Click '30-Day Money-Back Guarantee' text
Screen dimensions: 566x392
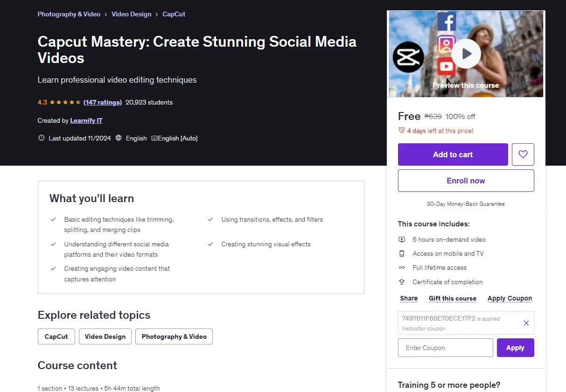point(466,204)
